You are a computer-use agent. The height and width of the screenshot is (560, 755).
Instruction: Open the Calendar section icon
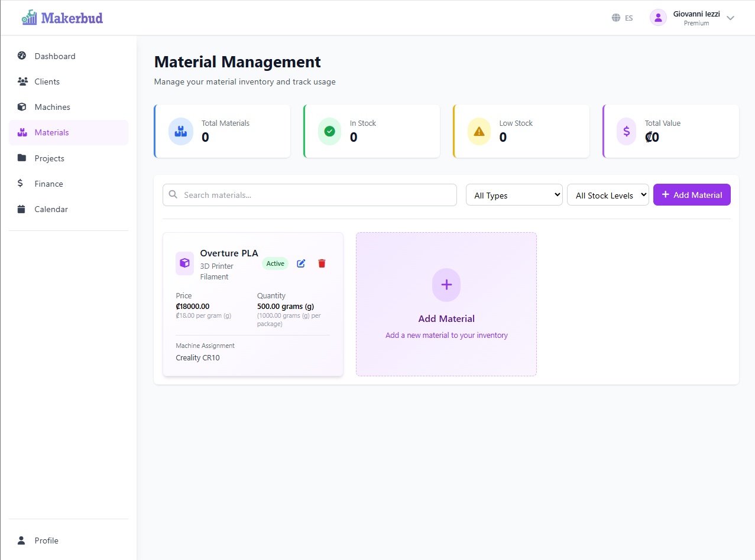22,209
